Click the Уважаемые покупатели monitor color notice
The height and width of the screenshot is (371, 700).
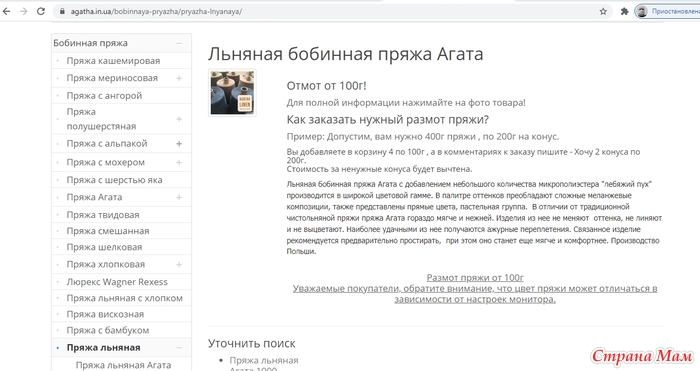coord(475,294)
